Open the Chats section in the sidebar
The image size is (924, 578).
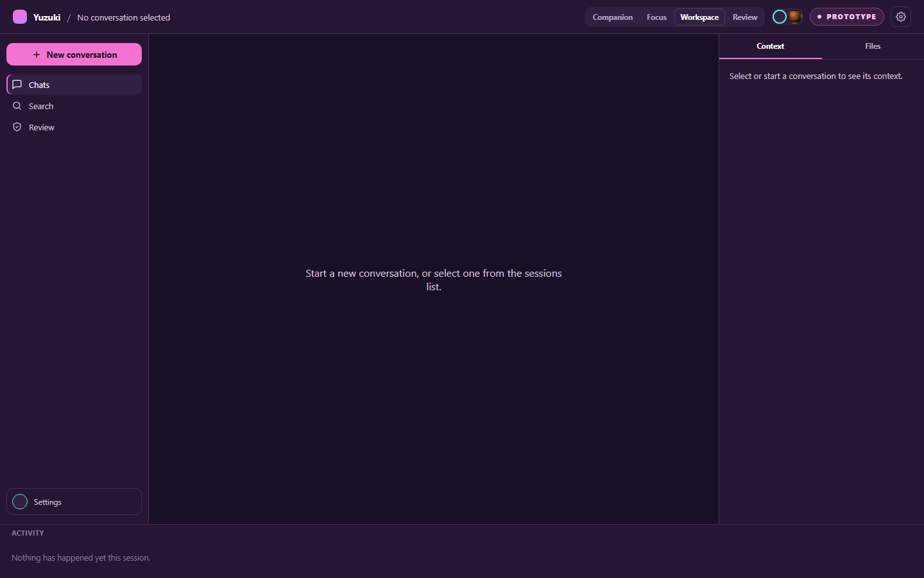(74, 85)
